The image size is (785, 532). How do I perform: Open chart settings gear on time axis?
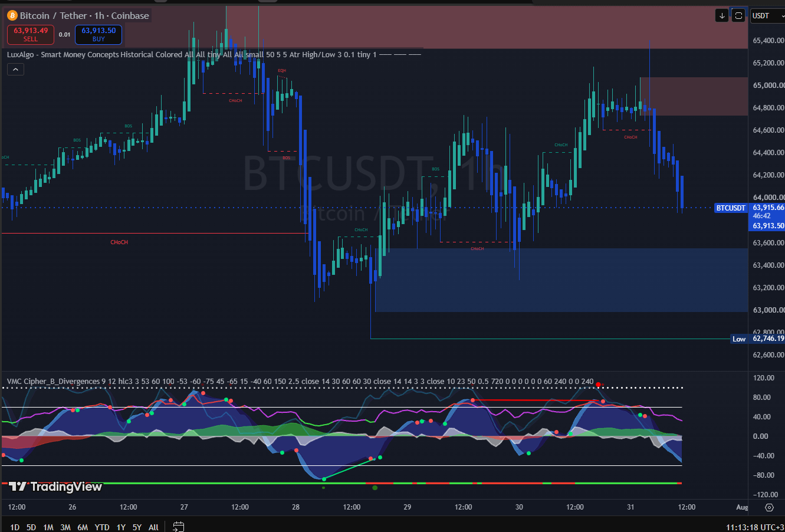769,507
